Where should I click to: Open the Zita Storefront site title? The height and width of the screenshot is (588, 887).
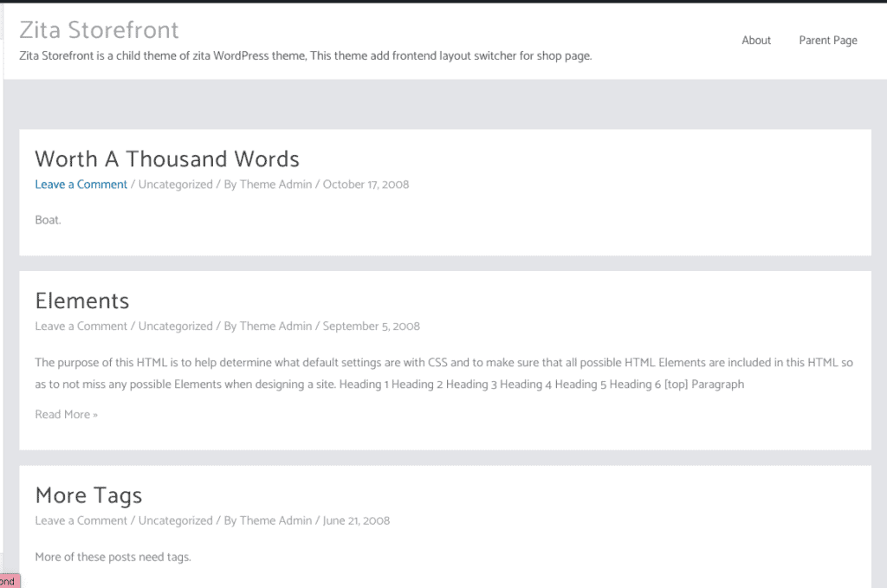99,30
